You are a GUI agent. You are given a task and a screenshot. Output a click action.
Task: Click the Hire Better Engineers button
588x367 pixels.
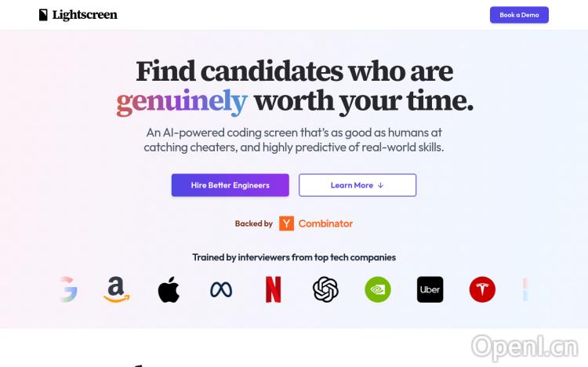point(230,185)
